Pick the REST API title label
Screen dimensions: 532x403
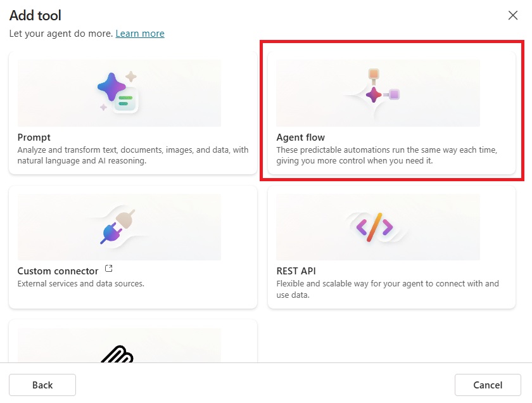296,271
